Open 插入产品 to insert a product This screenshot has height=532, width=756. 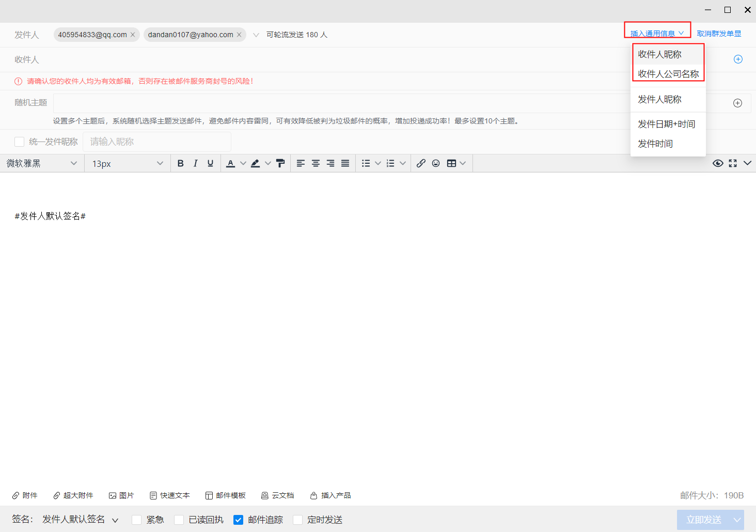330,495
